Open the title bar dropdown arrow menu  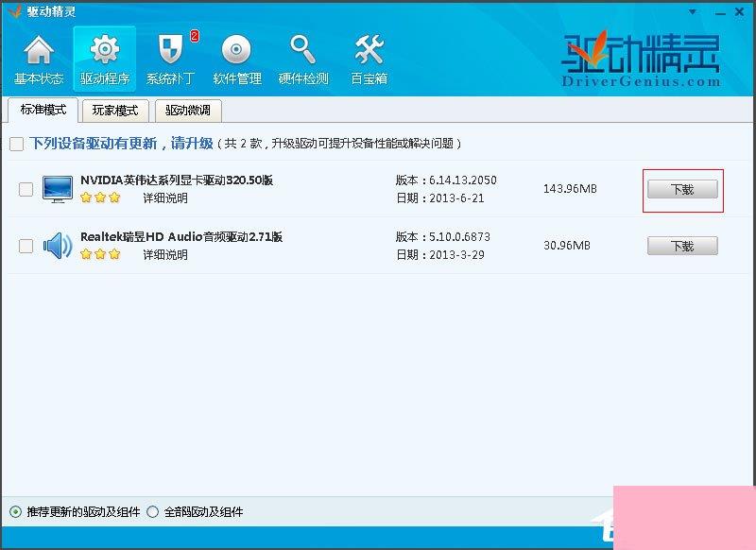point(693,11)
